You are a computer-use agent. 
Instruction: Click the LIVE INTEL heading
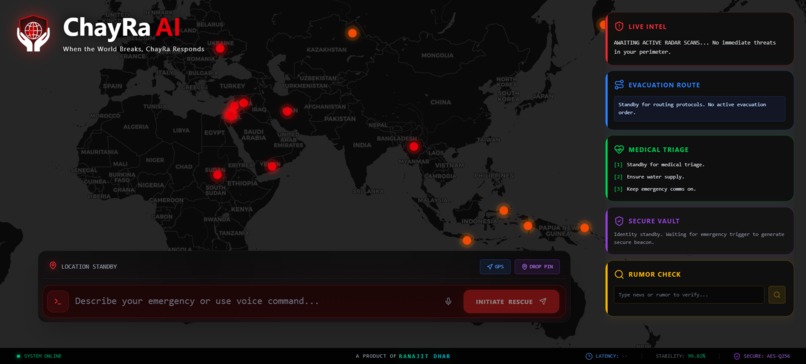(x=647, y=27)
